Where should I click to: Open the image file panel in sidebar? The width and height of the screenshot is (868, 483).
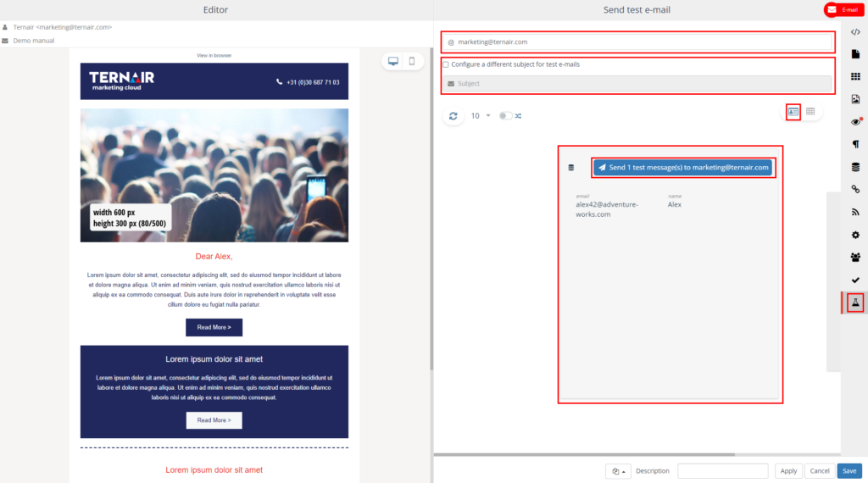855,99
